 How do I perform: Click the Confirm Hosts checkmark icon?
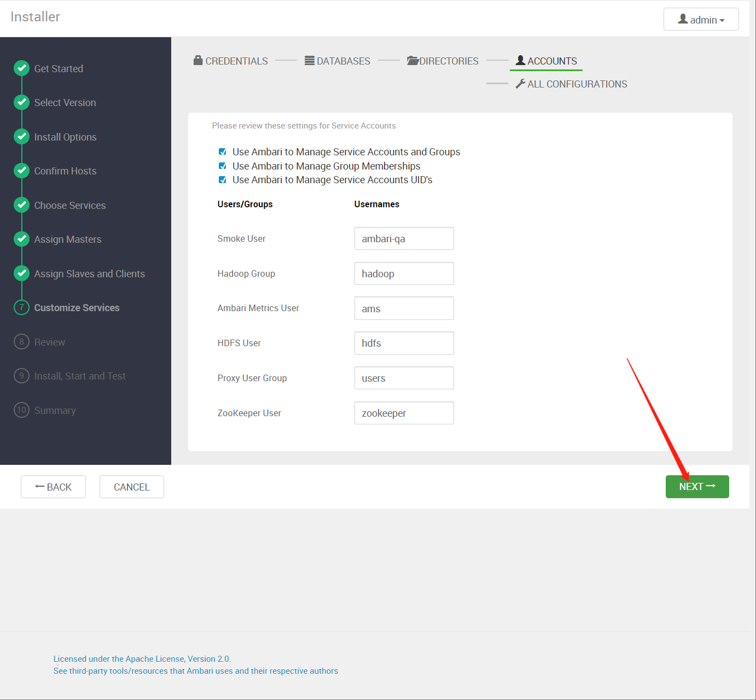point(21,171)
